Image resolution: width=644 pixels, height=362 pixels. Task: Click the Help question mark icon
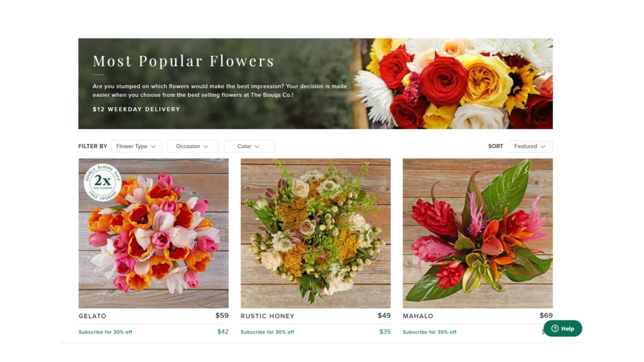(x=555, y=329)
